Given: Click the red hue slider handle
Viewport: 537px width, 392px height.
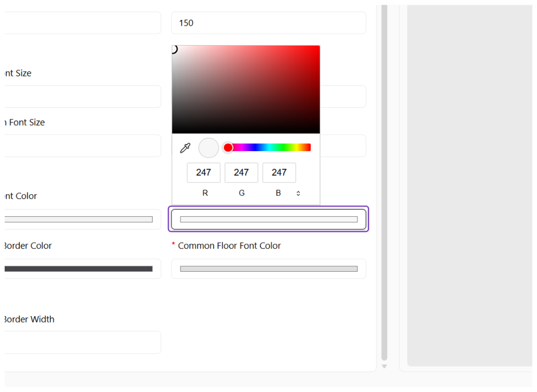Looking at the screenshot, I should pyautogui.click(x=228, y=148).
